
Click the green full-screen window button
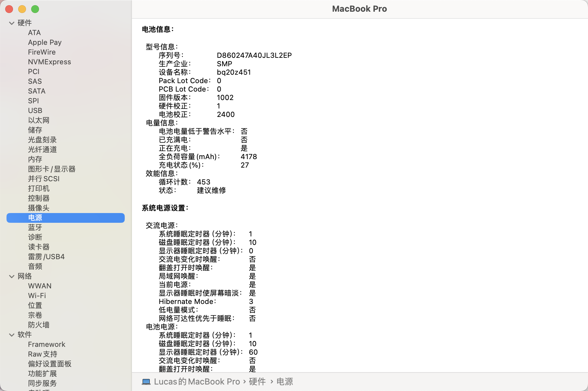point(35,9)
